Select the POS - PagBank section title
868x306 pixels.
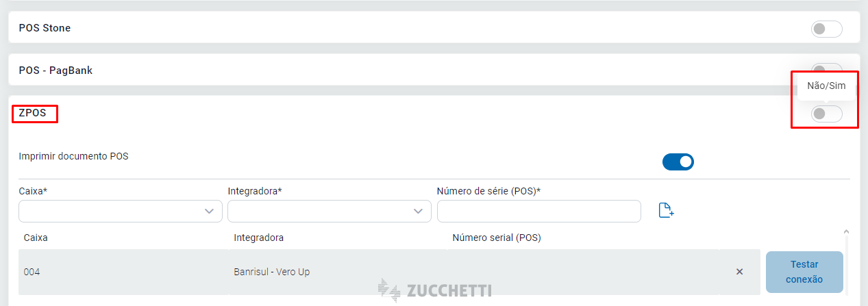(x=55, y=71)
